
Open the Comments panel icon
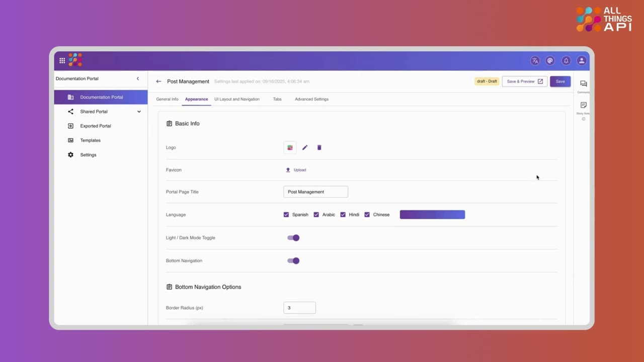point(584,84)
